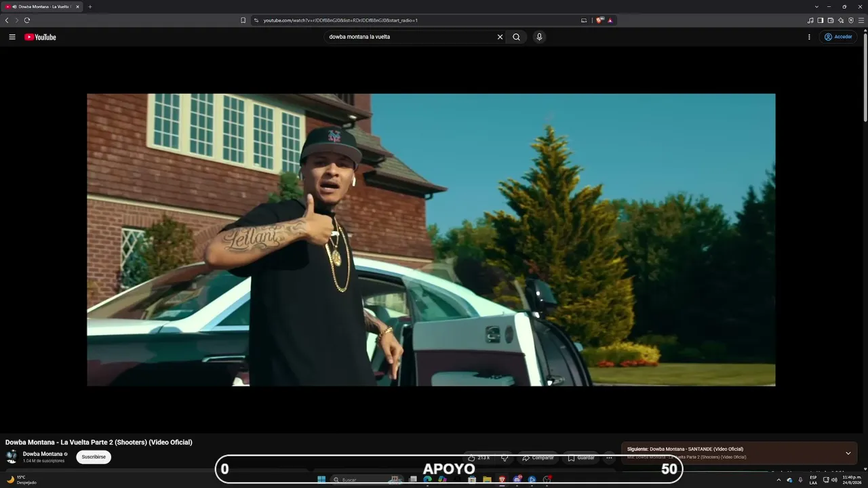868x488 pixels.
Task: Open the Leo AI assistant icon
Action: point(841,20)
